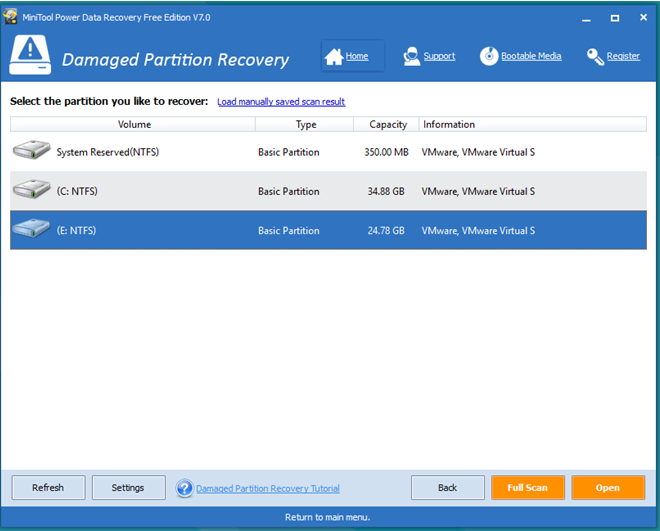Open the Register link
Image resolution: width=660 pixels, height=531 pixels.
click(623, 56)
